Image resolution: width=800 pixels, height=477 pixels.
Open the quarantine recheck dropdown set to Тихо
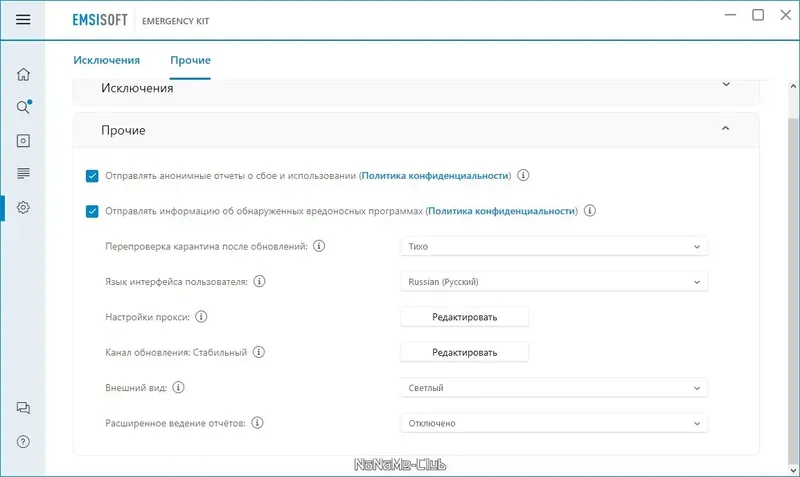click(x=553, y=246)
